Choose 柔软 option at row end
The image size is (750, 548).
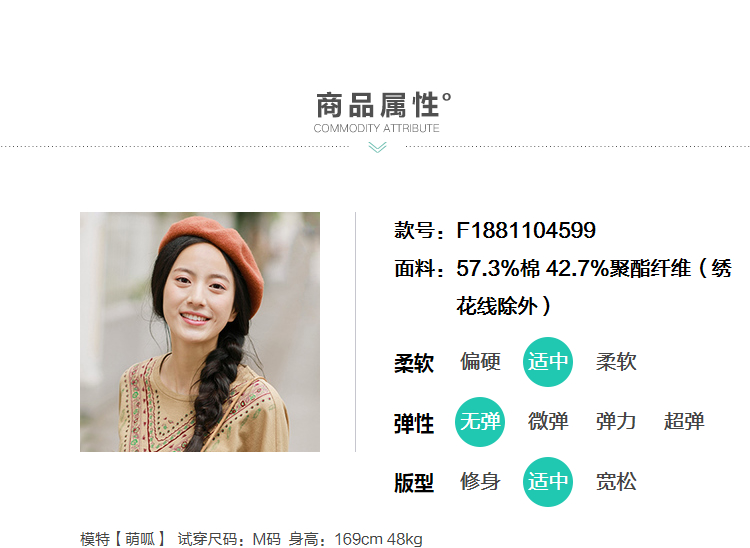(x=616, y=362)
